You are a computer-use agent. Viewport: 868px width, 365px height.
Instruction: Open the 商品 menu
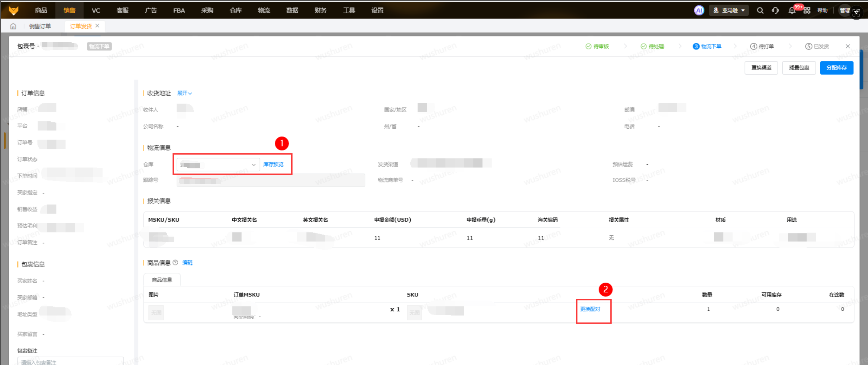click(x=41, y=10)
